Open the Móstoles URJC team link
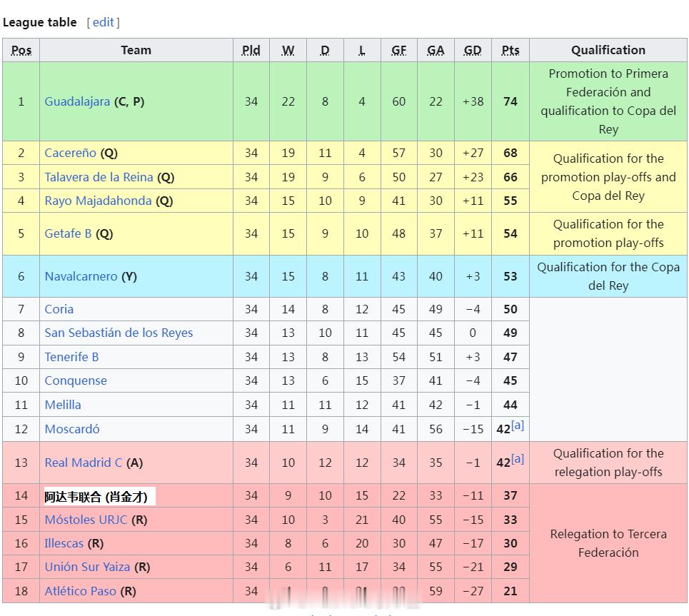The height and width of the screenshot is (616, 689). coord(86,520)
